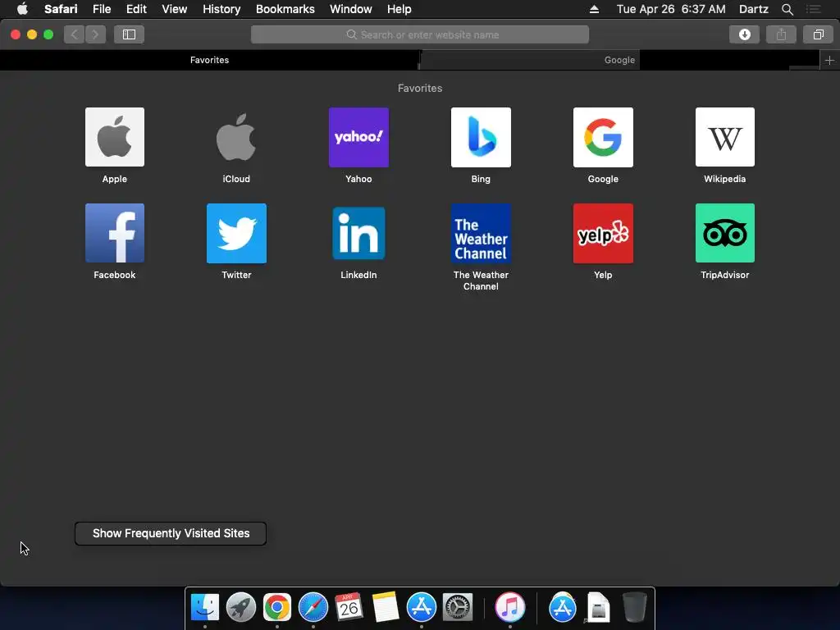
Task: Switch to the Google tab
Action: (620, 60)
